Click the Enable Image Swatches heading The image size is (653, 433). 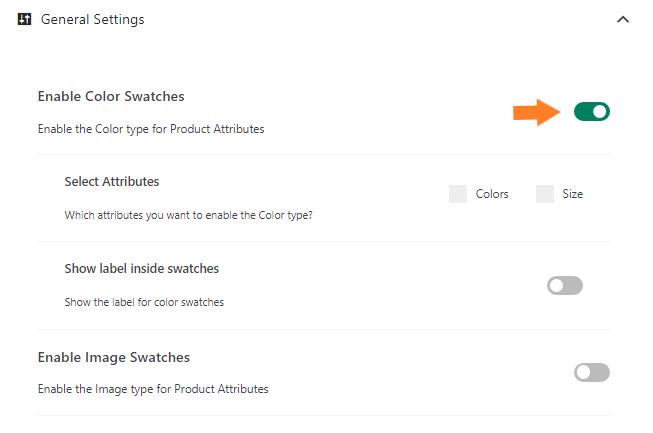click(x=114, y=357)
